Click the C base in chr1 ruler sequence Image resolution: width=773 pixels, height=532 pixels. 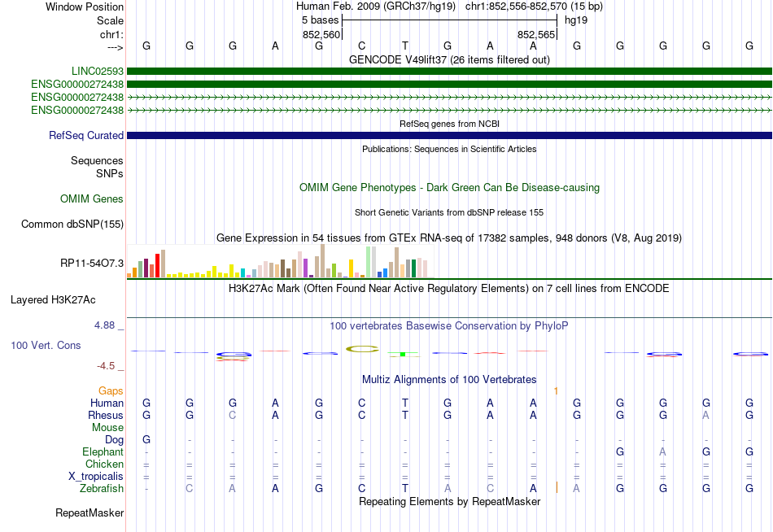coord(362,46)
